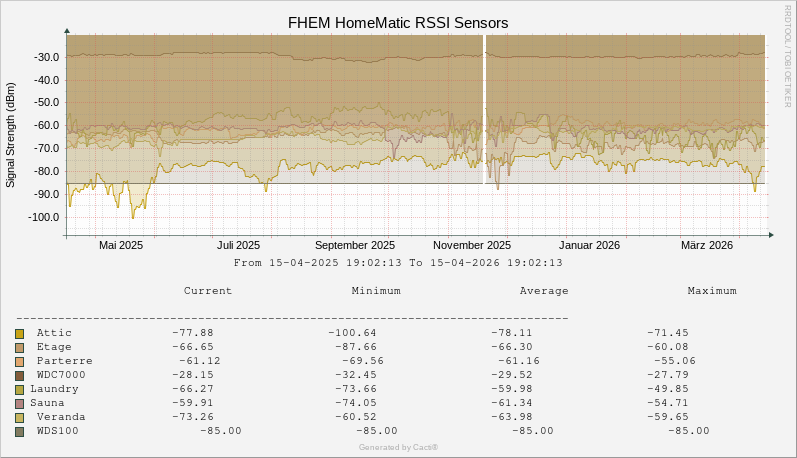Image resolution: width=797 pixels, height=458 pixels.
Task: Click the Sauna legend color swatch
Action: point(20,403)
